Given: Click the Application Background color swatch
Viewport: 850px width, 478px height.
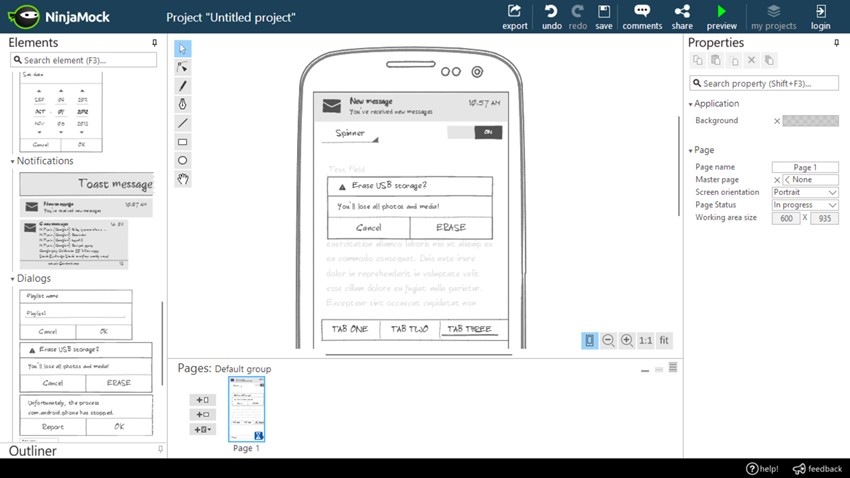Looking at the screenshot, I should pos(810,121).
